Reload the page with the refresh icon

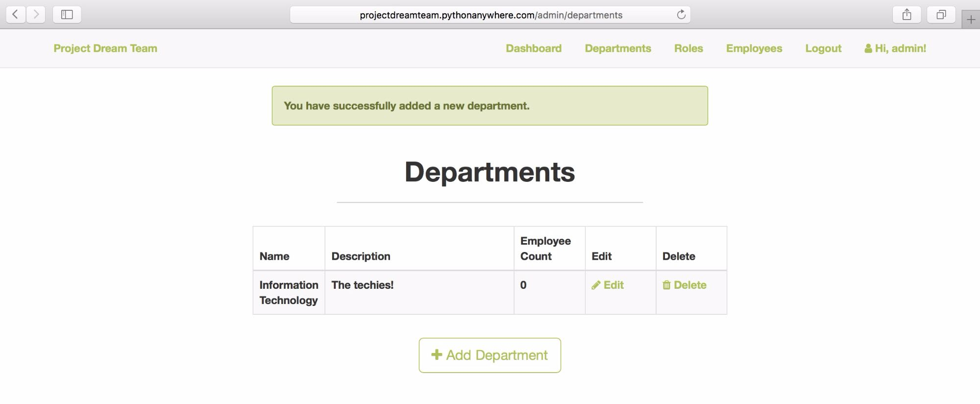coord(681,15)
